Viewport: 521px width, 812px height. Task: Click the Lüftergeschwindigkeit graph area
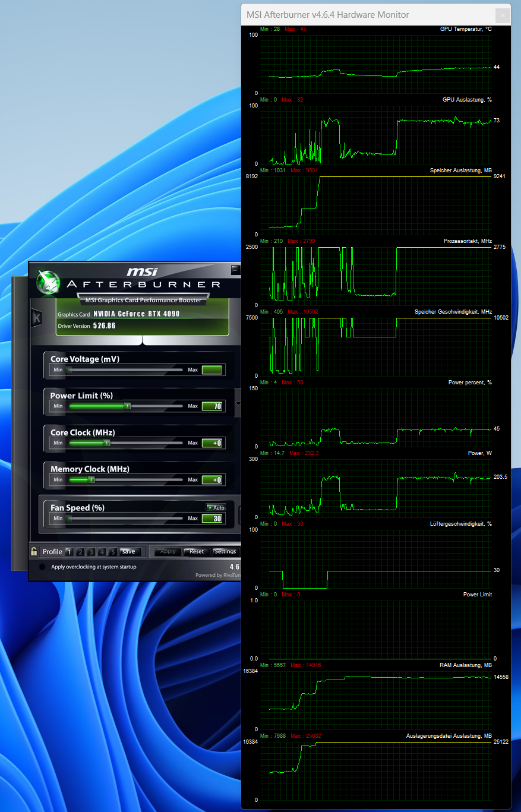click(376, 559)
